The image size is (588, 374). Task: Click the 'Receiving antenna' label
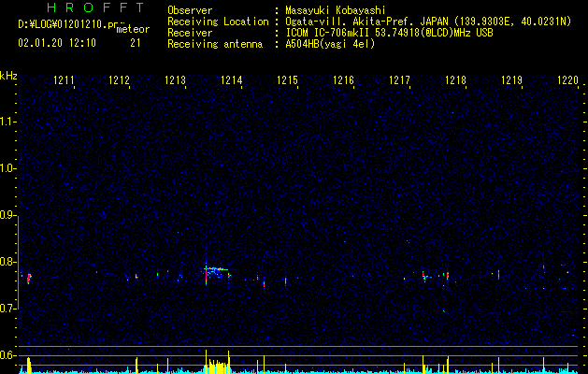tap(215, 44)
